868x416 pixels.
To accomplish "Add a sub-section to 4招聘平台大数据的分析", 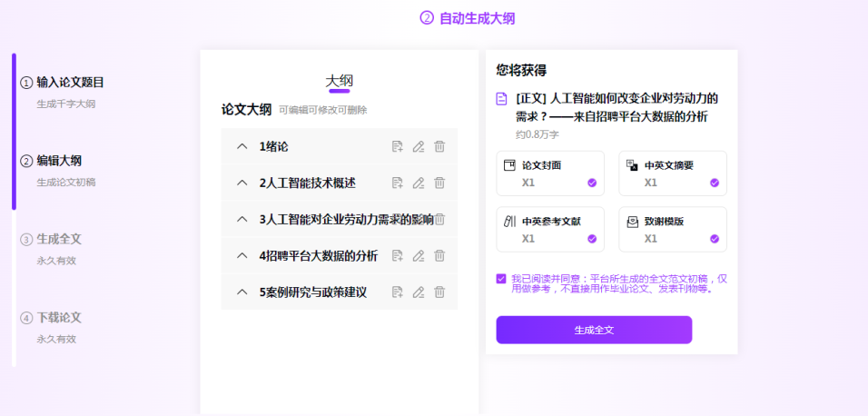I will click(x=398, y=255).
